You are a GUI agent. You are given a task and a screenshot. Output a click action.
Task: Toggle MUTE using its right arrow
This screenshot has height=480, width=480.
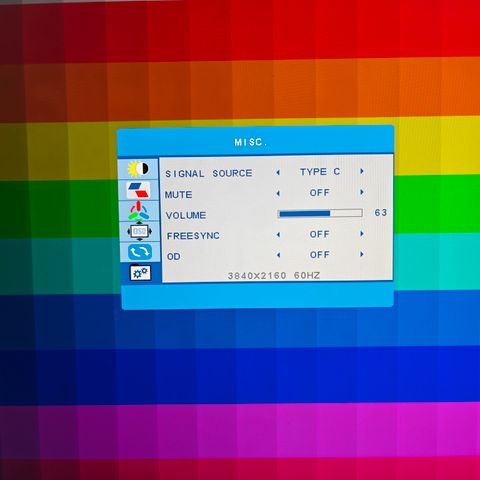tap(362, 192)
